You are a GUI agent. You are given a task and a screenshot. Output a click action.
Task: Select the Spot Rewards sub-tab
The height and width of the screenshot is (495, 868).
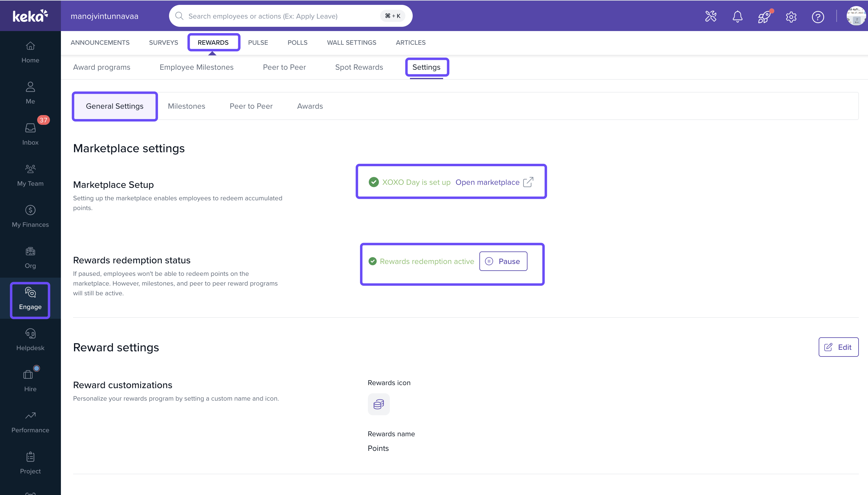[x=359, y=67]
